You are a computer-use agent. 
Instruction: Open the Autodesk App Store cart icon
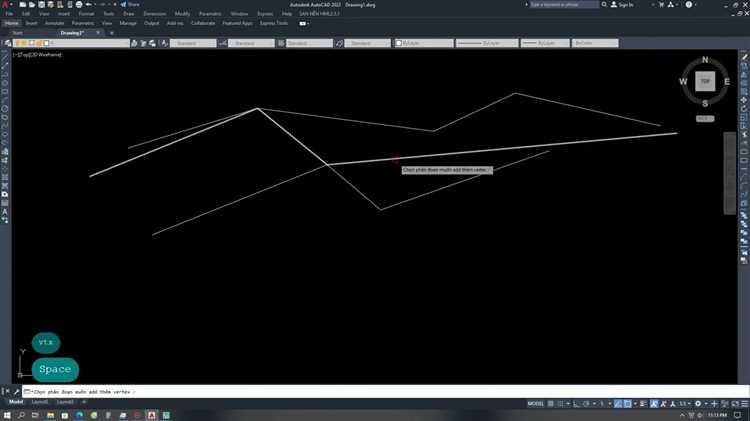[662, 5]
